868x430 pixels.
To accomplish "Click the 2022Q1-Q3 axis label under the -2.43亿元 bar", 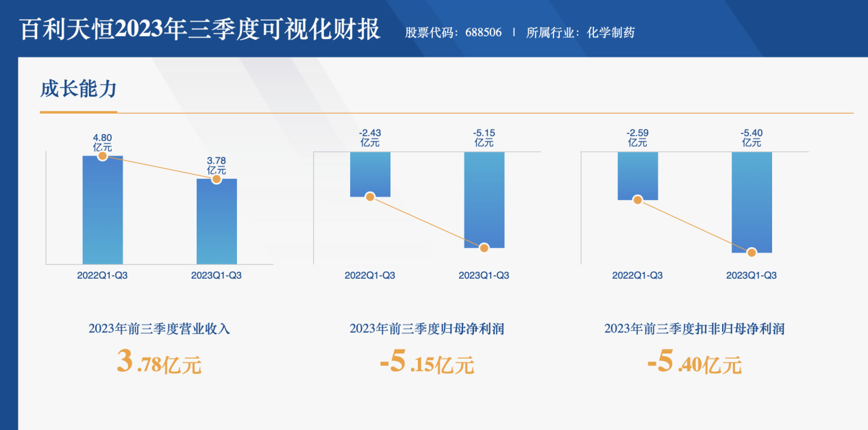I will (x=370, y=275).
